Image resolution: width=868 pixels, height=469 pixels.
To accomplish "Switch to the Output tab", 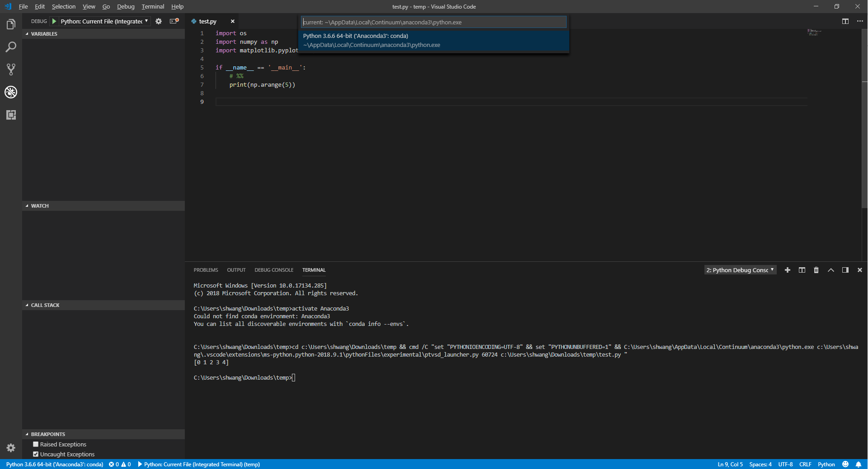I will pos(236,270).
